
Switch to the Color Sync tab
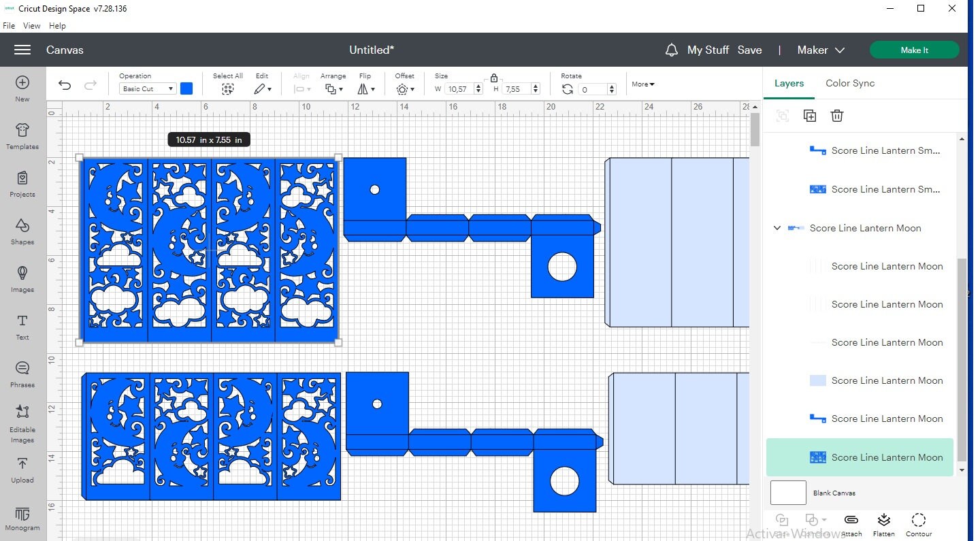[850, 83]
